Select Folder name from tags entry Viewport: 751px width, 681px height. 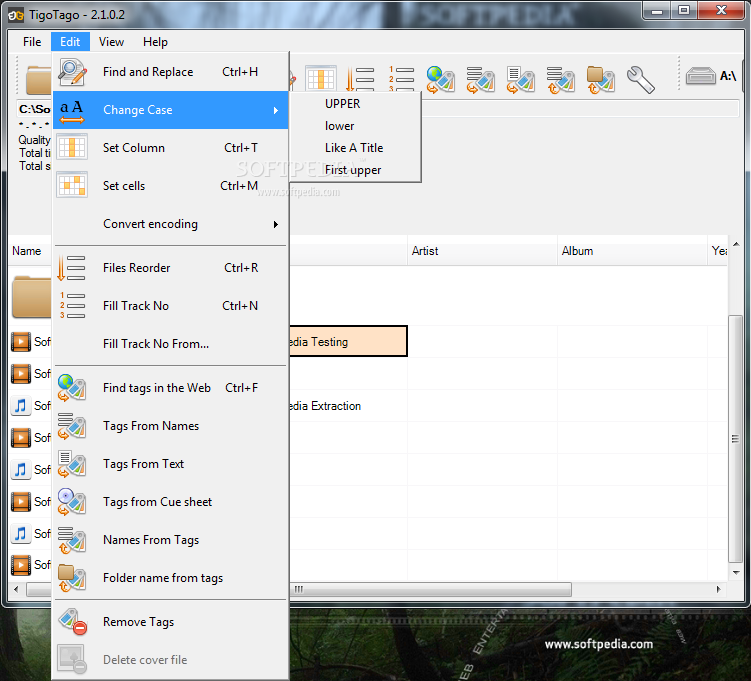point(171,578)
